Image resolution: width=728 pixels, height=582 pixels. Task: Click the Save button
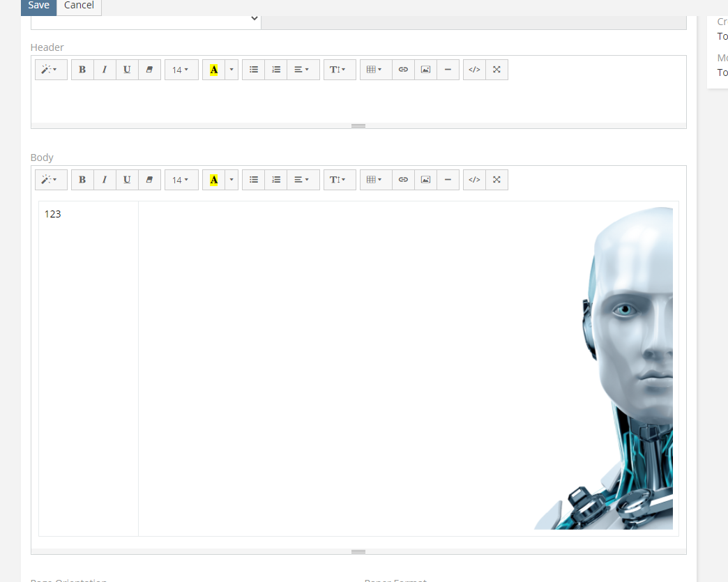tap(38, 6)
